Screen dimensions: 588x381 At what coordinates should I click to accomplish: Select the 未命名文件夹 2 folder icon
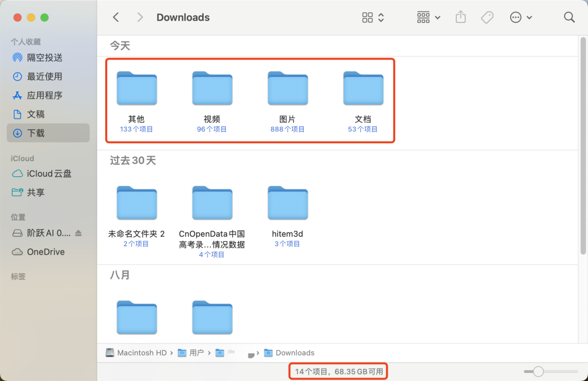tap(137, 203)
